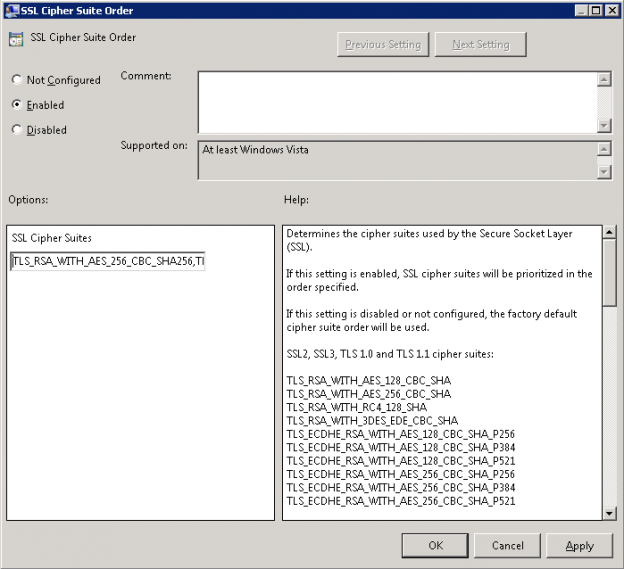Apply the cipher suite policy changes
624x569 pixels.
579,546
